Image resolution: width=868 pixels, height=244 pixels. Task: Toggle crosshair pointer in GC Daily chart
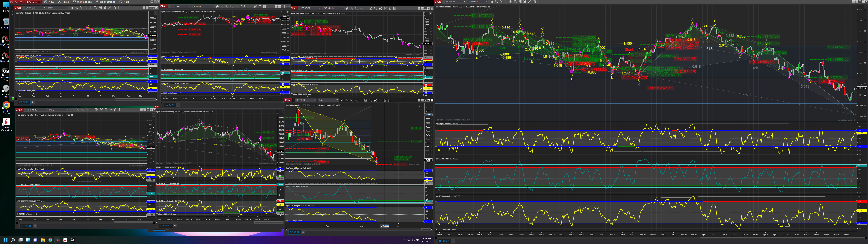point(361,100)
